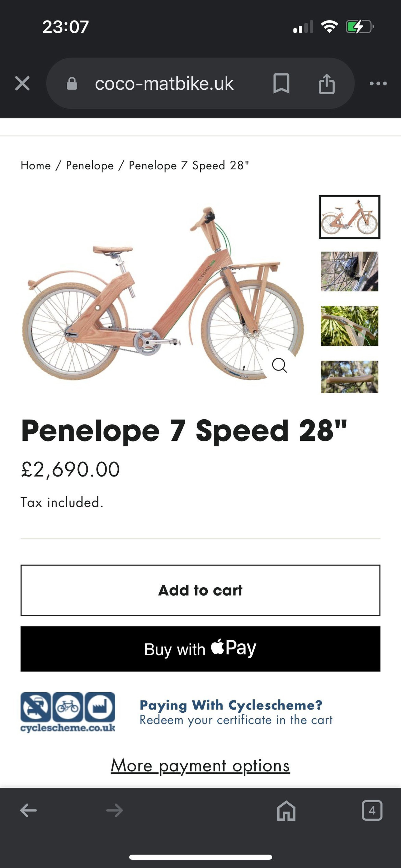Select the wooden saddle thumbnail
The width and height of the screenshot is (401, 868).
349,377
